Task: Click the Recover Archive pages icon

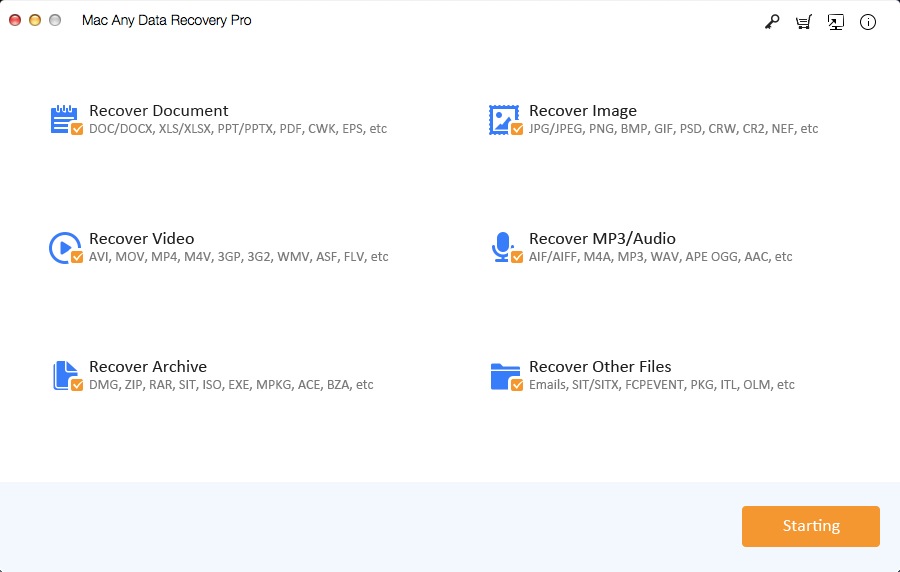Action: (63, 374)
